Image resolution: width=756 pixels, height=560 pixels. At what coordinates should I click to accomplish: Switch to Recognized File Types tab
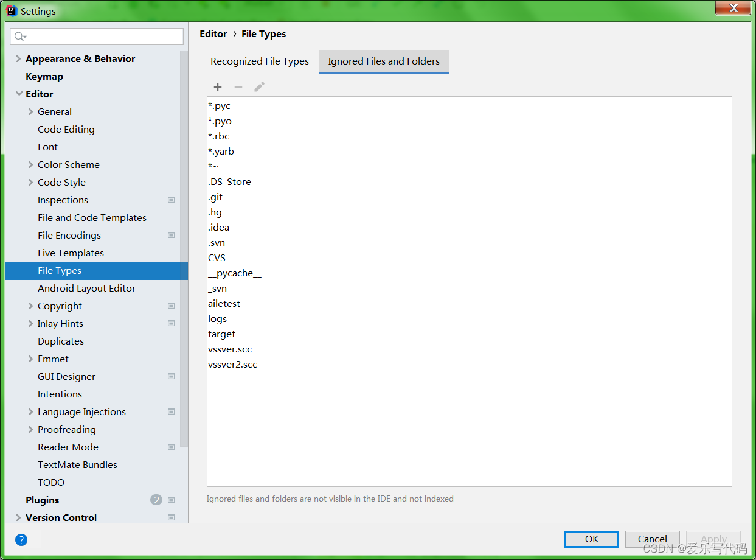click(x=260, y=61)
